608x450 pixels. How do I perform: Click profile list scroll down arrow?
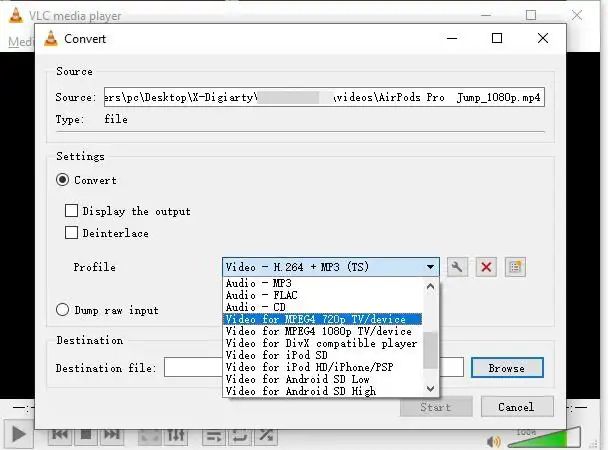point(430,388)
